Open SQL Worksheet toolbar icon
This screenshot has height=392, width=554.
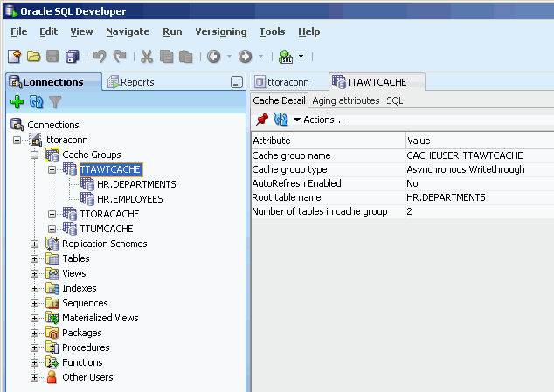coord(286,57)
